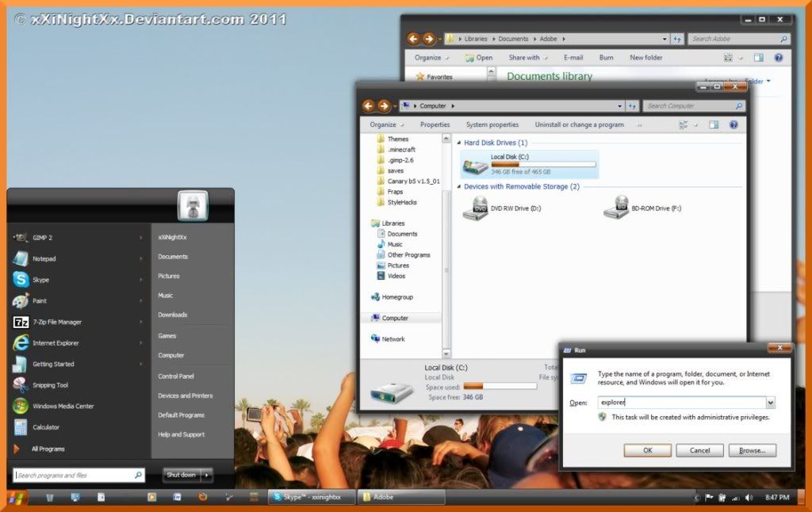Click System properties in the toolbar
This screenshot has height=512, width=812.
(x=492, y=124)
